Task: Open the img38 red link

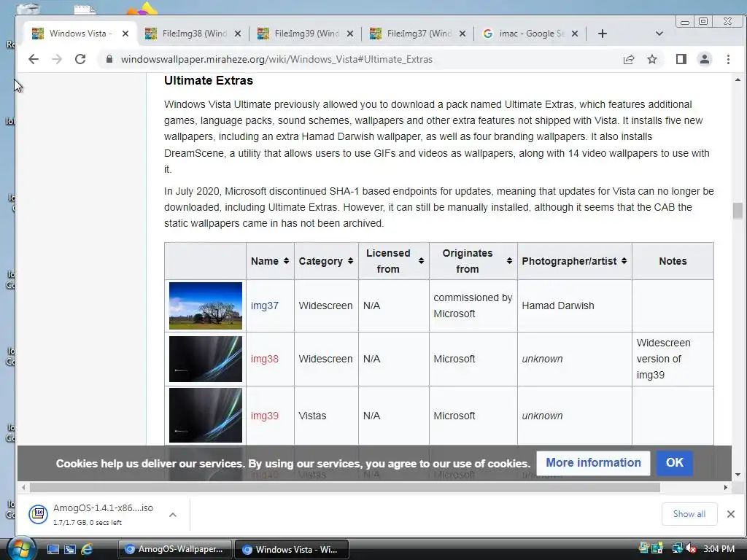Action: pos(264,359)
